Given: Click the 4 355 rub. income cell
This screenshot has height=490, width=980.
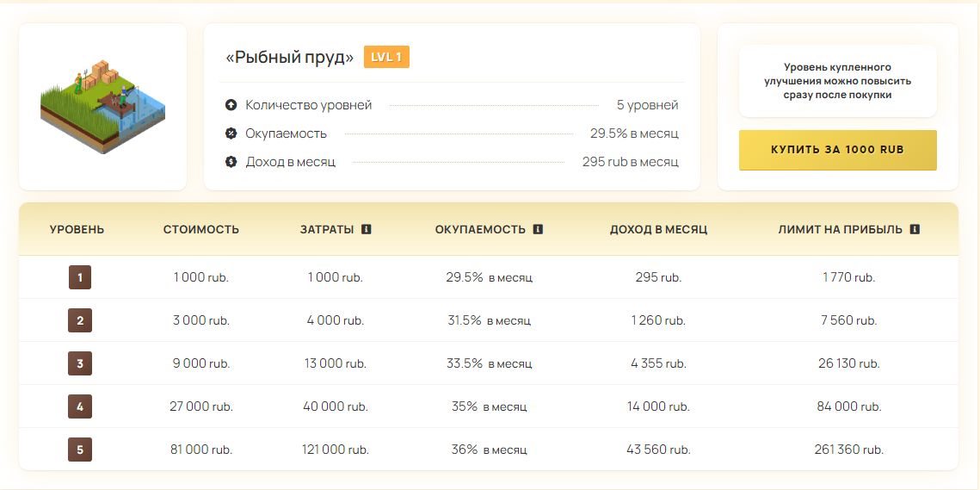Looking at the screenshot, I should [659, 363].
